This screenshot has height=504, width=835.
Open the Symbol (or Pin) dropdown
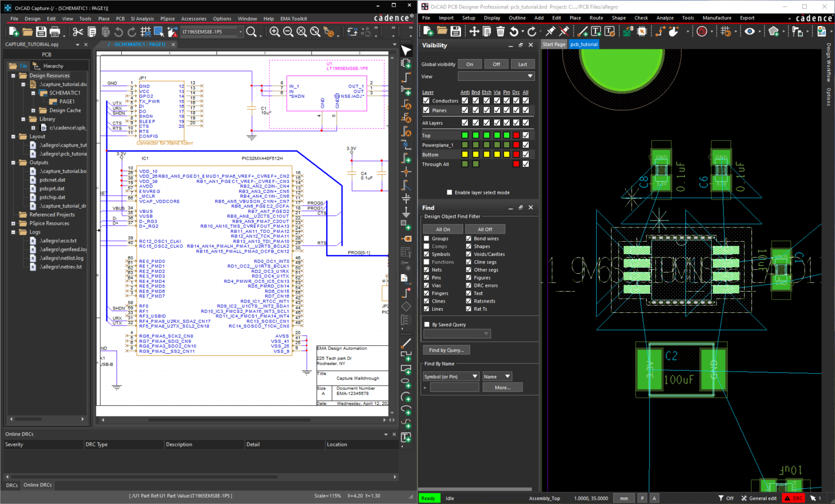pyautogui.click(x=451, y=376)
